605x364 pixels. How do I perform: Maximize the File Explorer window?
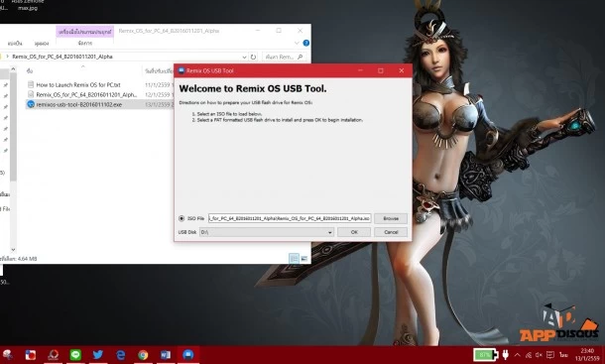(279, 30)
